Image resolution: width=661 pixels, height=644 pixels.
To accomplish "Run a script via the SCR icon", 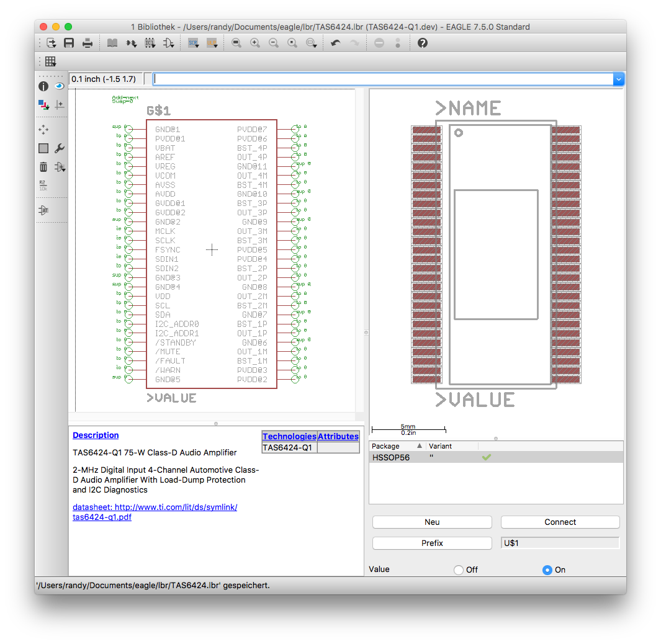I will click(194, 43).
